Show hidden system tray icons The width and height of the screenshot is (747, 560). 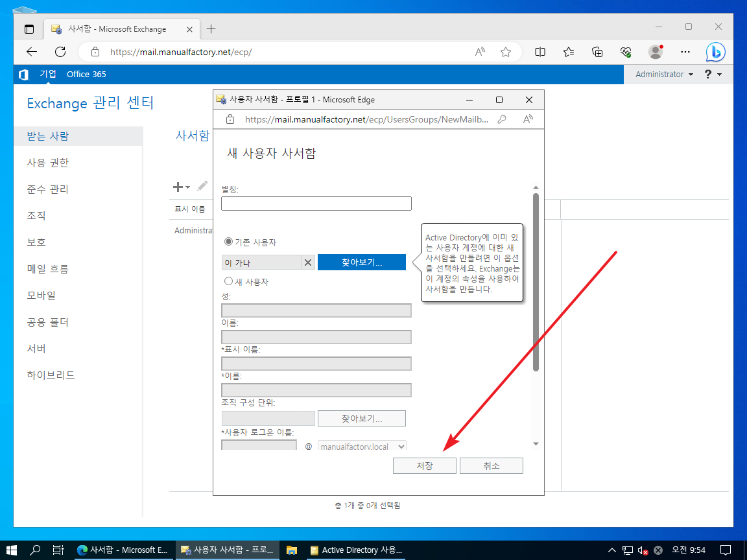pyautogui.click(x=612, y=550)
